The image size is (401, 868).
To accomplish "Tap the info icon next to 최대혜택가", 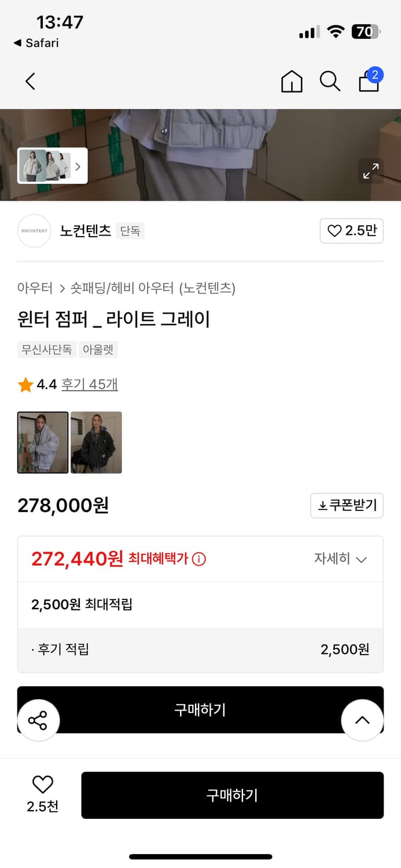I will click(x=200, y=558).
